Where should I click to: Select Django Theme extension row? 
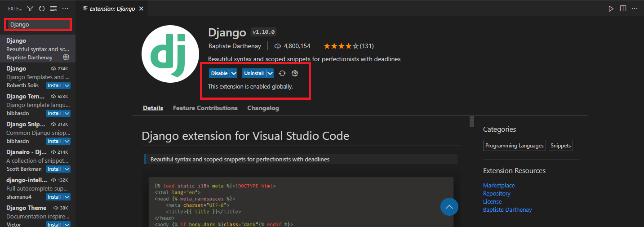38,215
